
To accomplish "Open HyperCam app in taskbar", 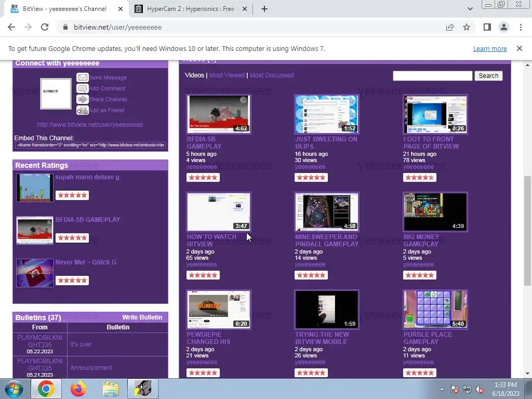I will tap(143, 389).
